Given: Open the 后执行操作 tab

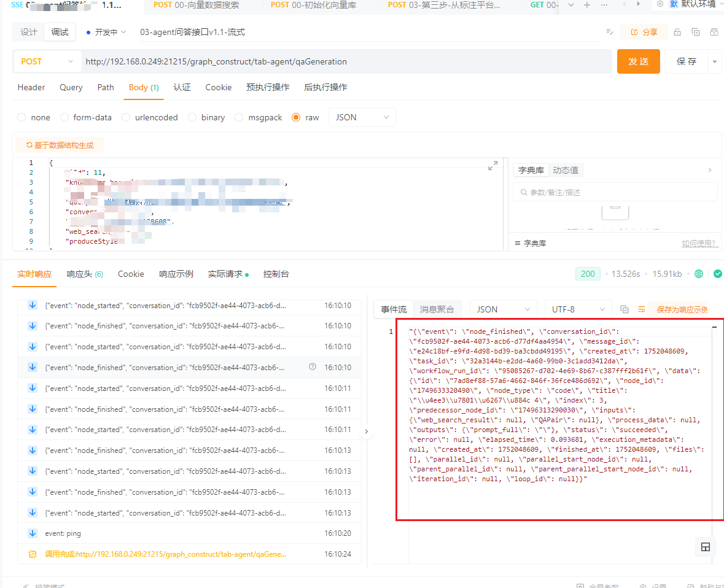Looking at the screenshot, I should (325, 87).
